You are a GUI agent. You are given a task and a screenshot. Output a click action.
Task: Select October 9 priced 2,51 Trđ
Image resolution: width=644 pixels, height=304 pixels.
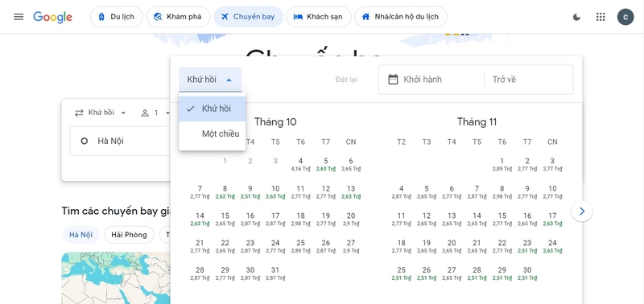coord(250,191)
